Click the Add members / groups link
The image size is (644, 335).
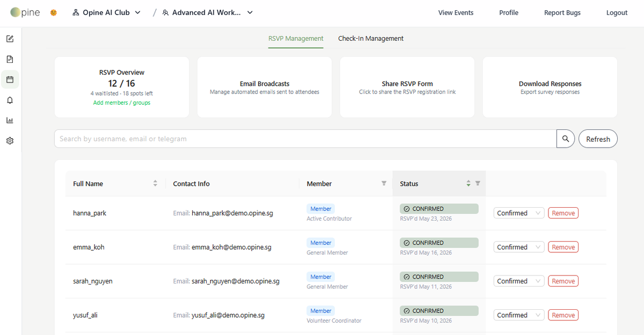[122, 103]
